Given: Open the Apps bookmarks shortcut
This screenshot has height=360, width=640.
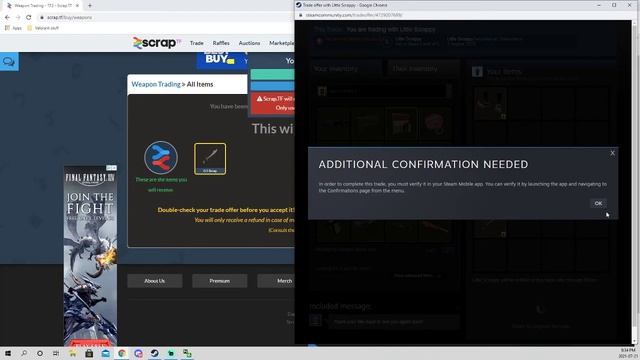Looking at the screenshot, I should pyautogui.click(x=13, y=28).
